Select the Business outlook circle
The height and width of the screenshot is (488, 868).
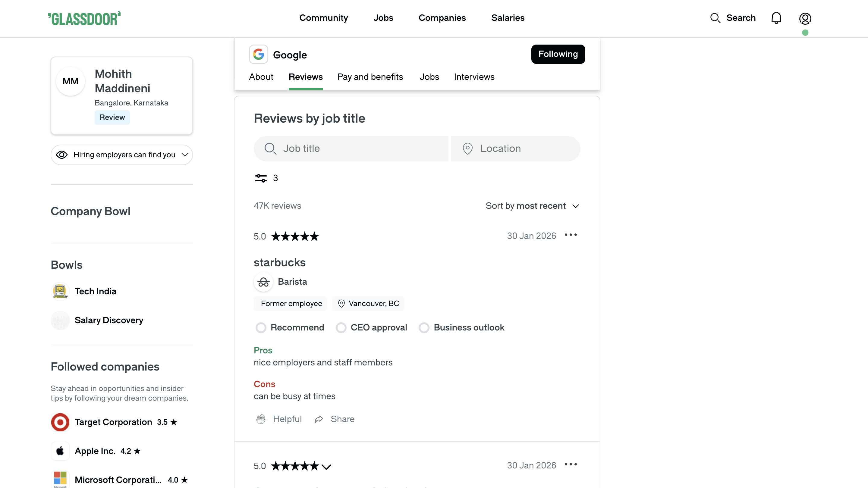coord(424,327)
